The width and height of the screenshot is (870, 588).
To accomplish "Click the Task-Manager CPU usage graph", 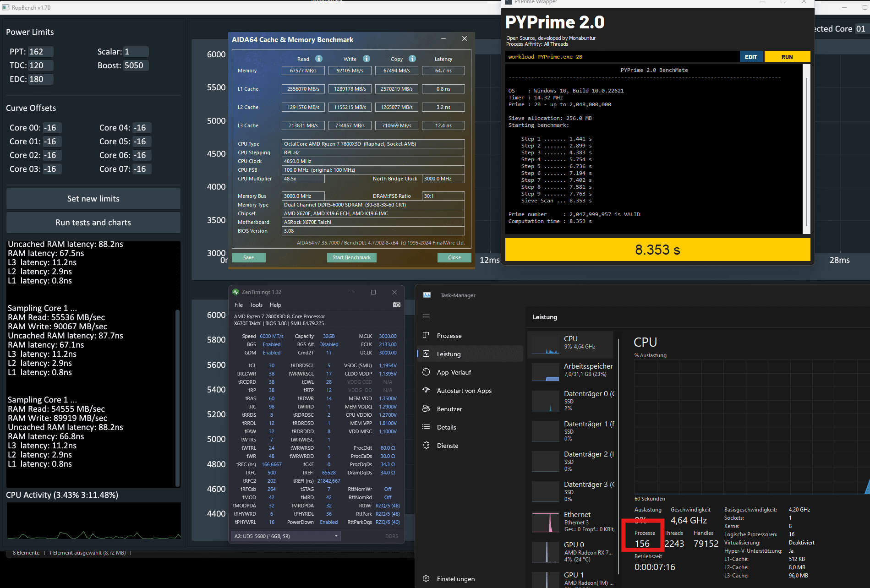I will pos(751,427).
